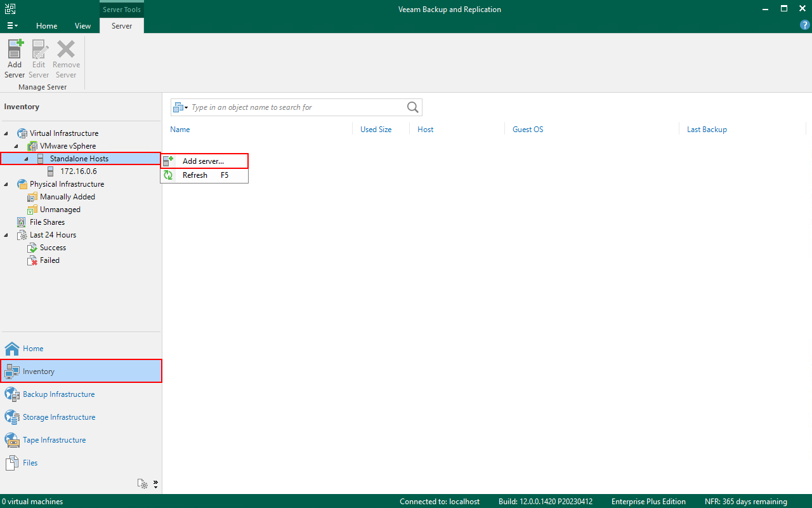This screenshot has height=508, width=812.
Task: Click the Inventory pane heading
Action: [x=22, y=107]
